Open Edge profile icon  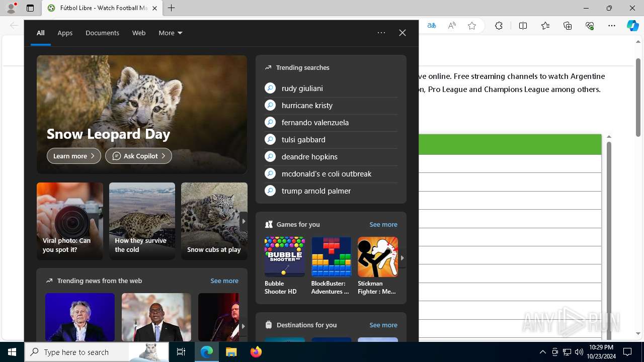[11, 8]
